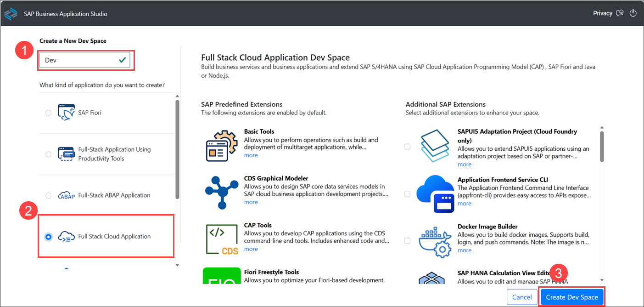Screen dimensions: 644x307
Task: Click the Fiori Freestyle Tools title text
Action: (x=272, y=272)
